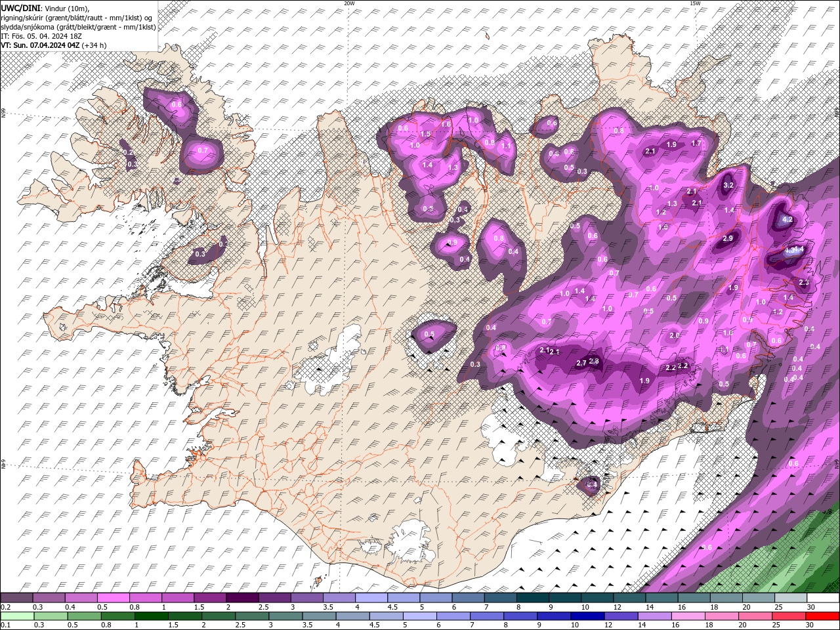Click the 'VT: Sun. 07.04.2024 04Z' valid time
This screenshot has width=840, height=630.
(41, 45)
